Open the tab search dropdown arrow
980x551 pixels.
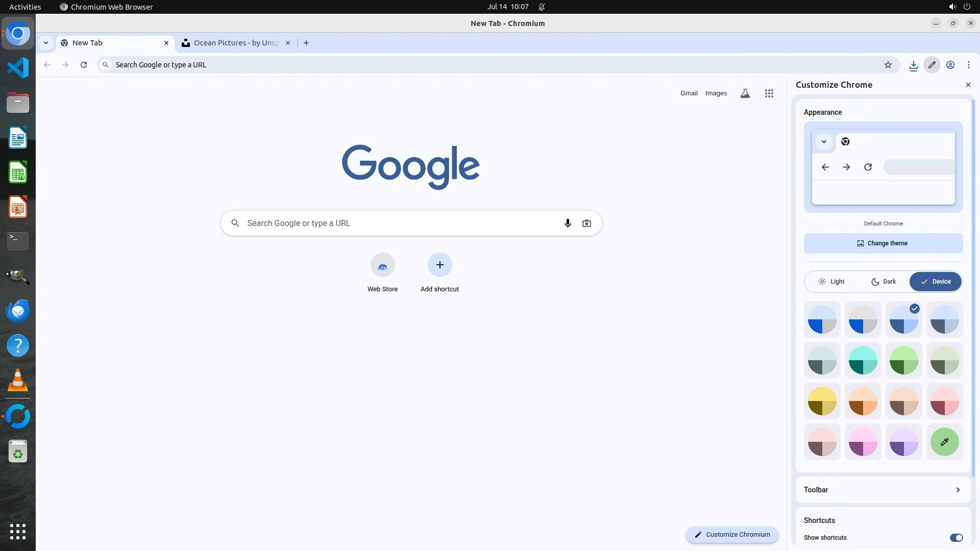coord(46,43)
